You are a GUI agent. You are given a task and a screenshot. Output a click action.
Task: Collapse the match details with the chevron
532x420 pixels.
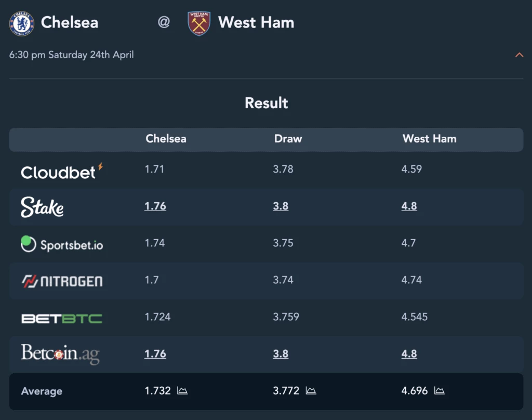519,55
